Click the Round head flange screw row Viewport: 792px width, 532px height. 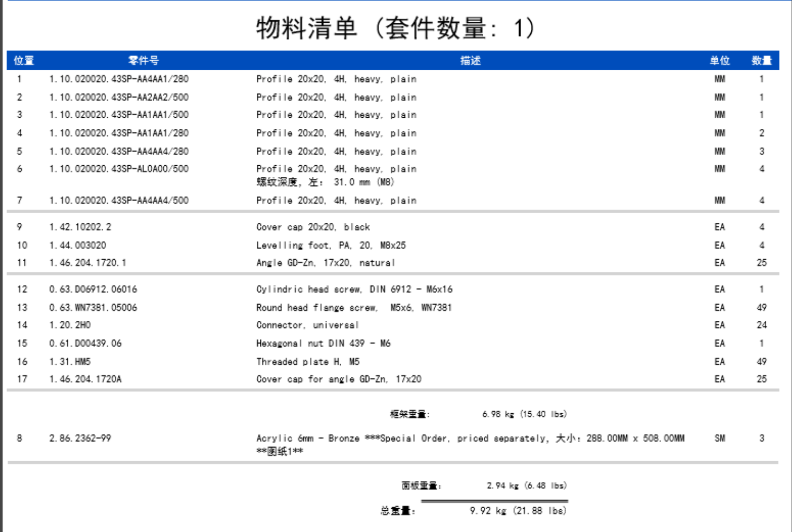point(354,308)
